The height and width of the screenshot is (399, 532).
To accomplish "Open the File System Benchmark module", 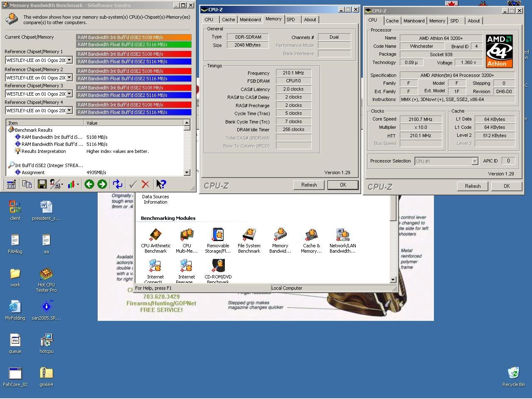I will [x=249, y=237].
